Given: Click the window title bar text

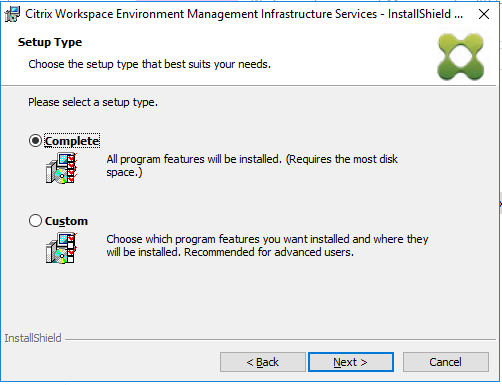Looking at the screenshot, I should tap(244, 14).
